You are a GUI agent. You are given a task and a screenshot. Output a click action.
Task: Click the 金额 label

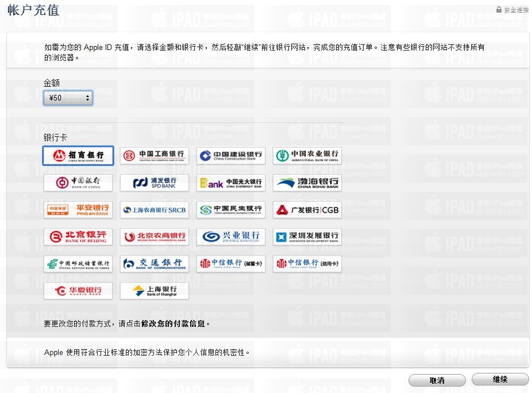[52, 83]
